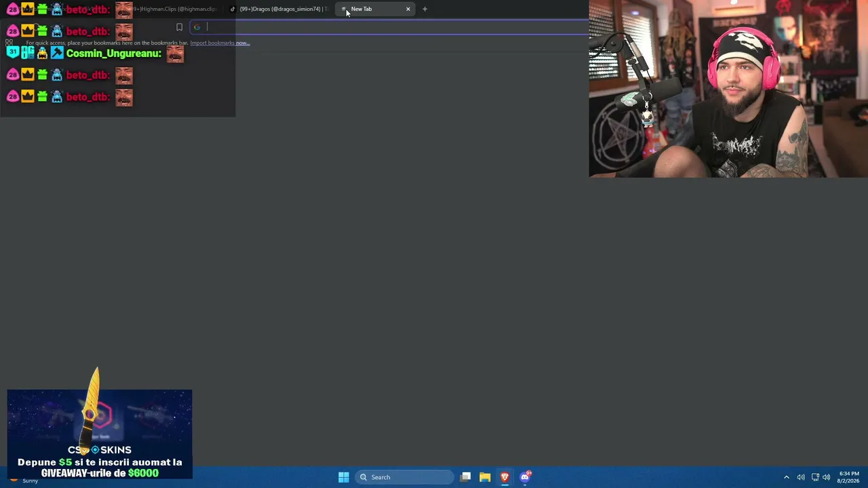Open another tab with the plus button
The height and width of the screenshot is (488, 868).
click(x=425, y=9)
